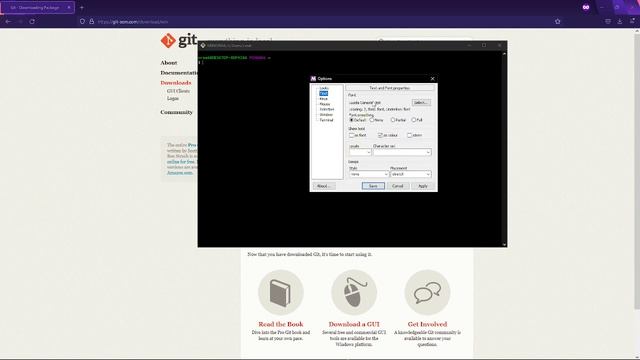Select Text in the options tree
The height and width of the screenshot is (360, 640).
tap(323, 93)
